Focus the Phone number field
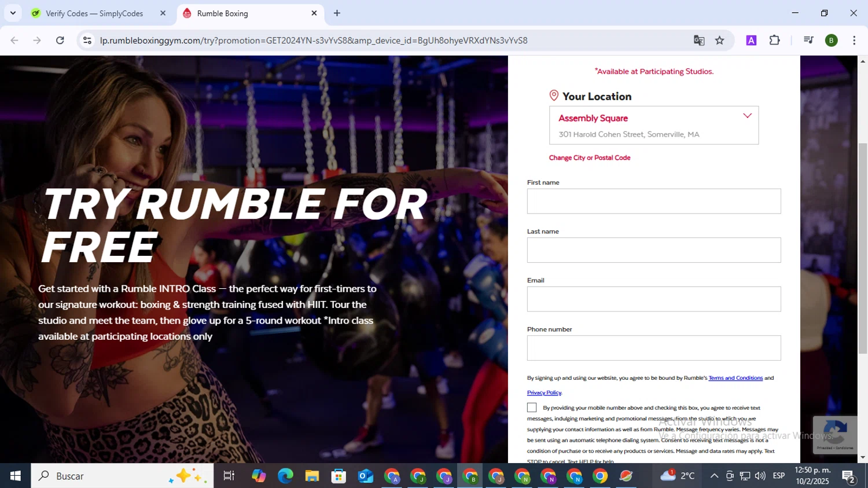Screen dimensions: 868x488 tap(654, 348)
